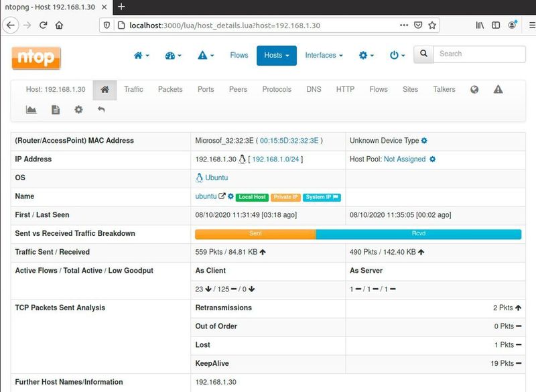536x392 pixels.
Task: Click the report document icon in host toolbar
Action: 55,109
